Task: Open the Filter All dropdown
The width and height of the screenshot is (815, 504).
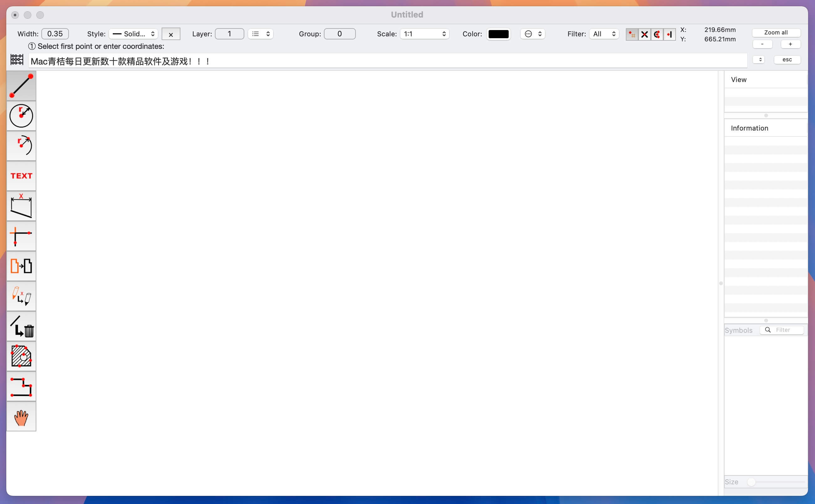Action: point(604,34)
